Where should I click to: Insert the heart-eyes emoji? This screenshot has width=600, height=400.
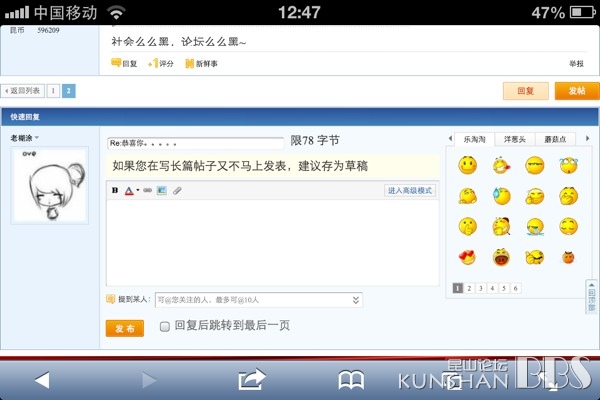coord(467,257)
